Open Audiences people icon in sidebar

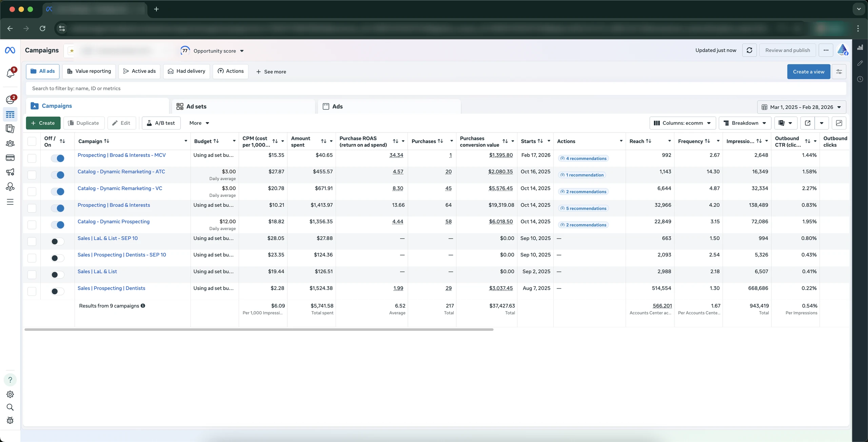tap(10, 143)
